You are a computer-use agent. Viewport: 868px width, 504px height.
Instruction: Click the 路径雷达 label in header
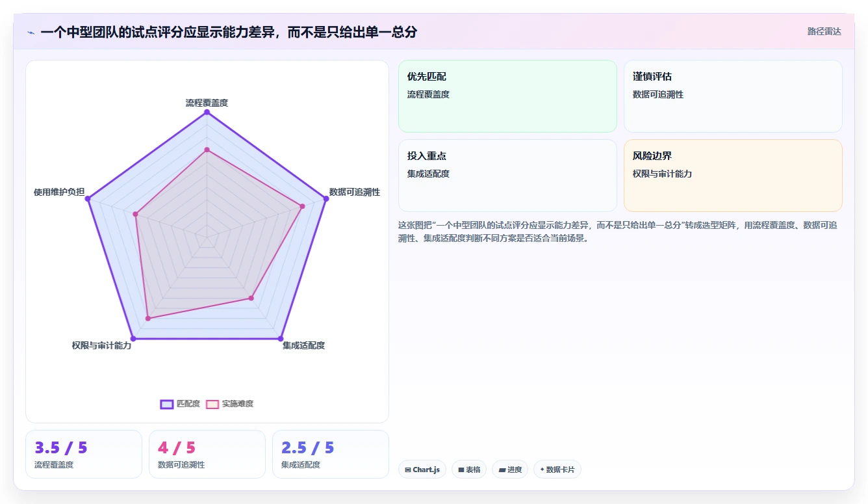tap(824, 31)
